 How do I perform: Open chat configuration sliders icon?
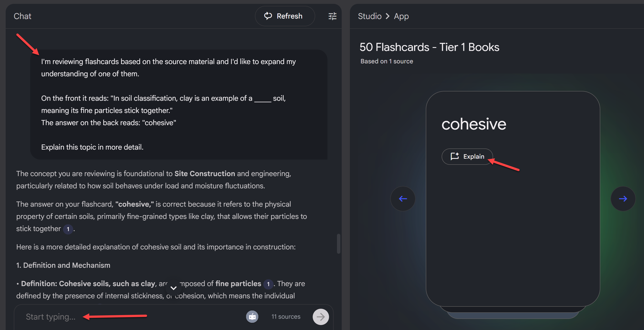pos(332,16)
